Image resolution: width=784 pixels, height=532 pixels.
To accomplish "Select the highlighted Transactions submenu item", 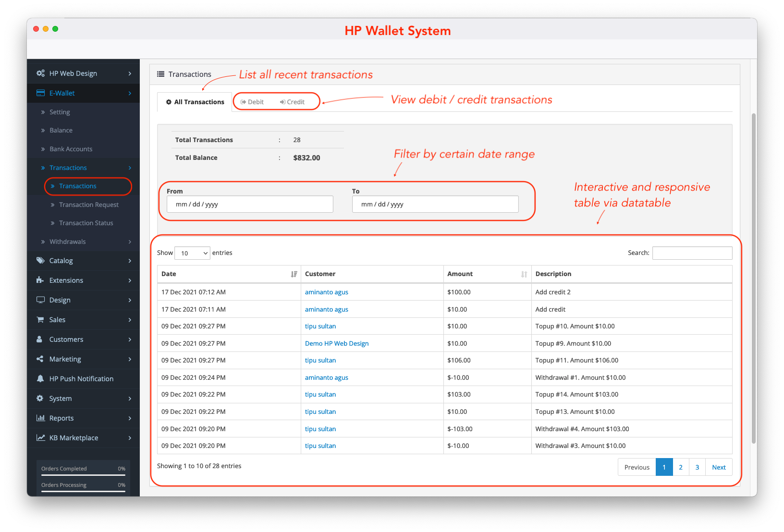I will 78,186.
